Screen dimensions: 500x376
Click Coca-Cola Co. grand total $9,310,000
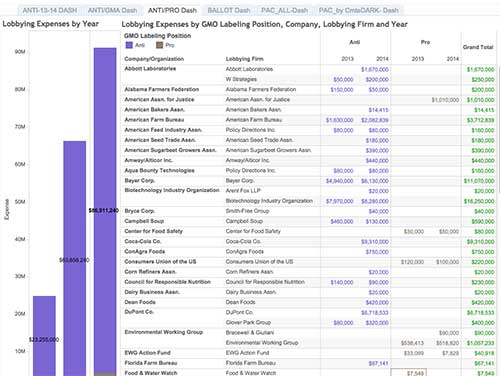pos(480,242)
